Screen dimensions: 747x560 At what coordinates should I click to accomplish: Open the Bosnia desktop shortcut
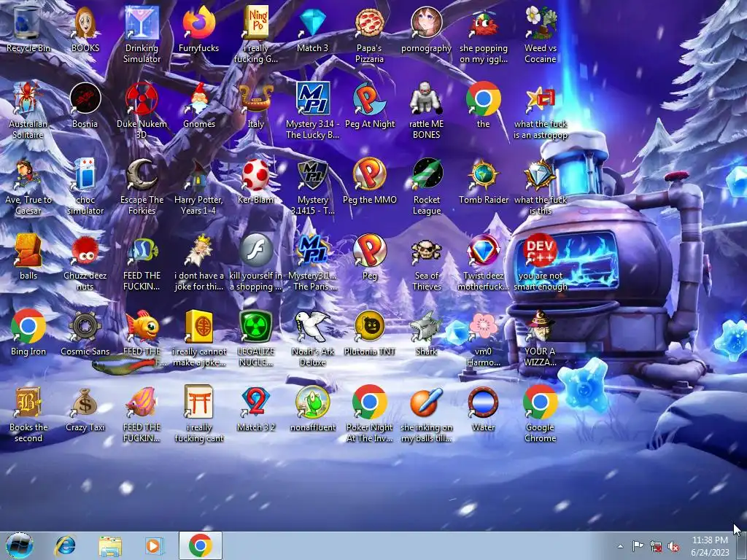85,105
